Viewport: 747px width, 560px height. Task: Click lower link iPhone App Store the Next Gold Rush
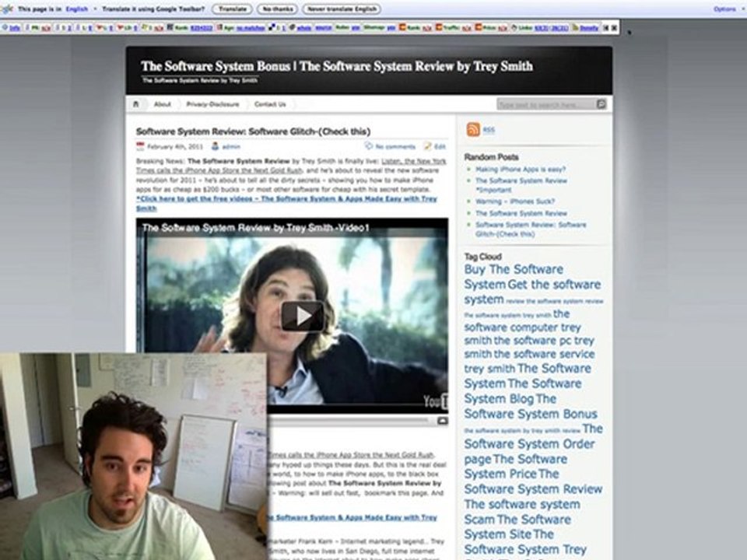click(352, 455)
